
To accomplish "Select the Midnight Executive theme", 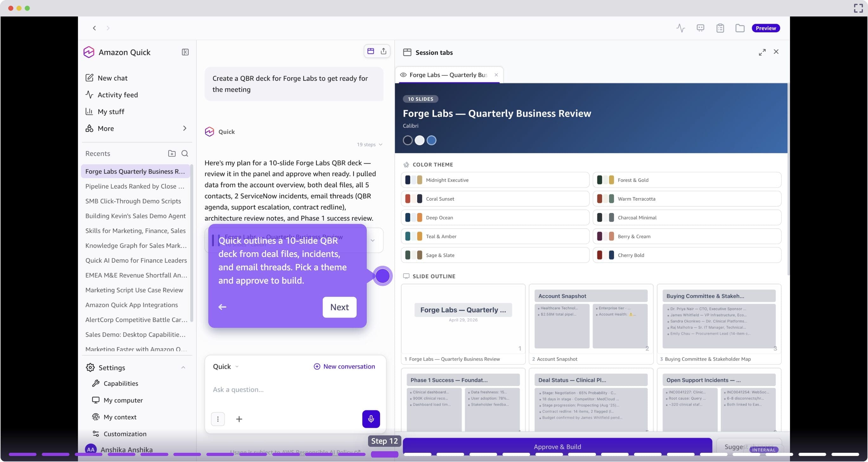I will (495, 180).
